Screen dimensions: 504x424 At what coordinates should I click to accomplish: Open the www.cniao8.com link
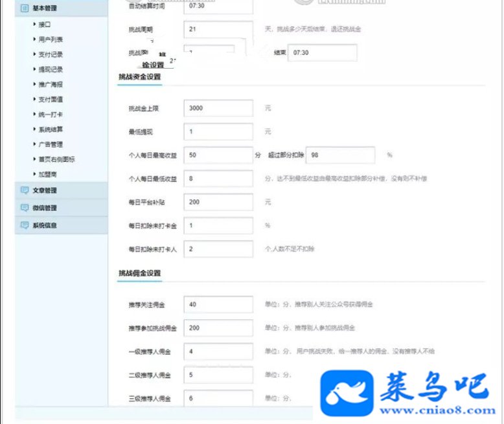tap(437, 410)
